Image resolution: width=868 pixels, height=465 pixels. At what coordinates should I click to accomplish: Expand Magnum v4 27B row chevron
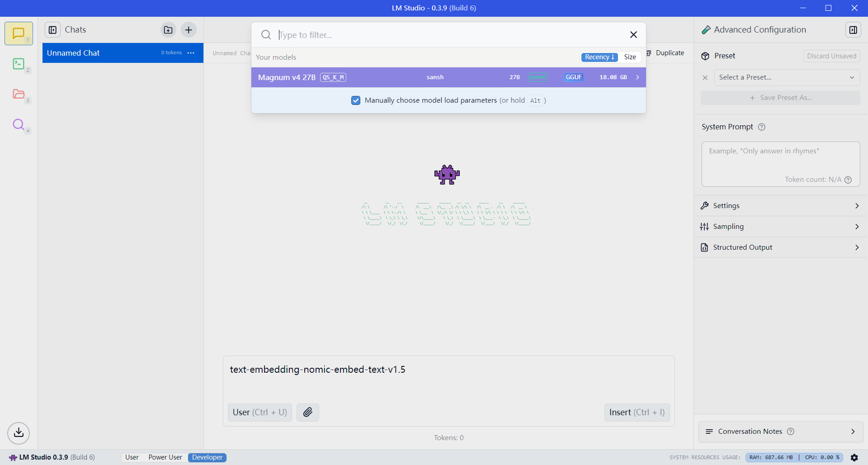pos(637,77)
